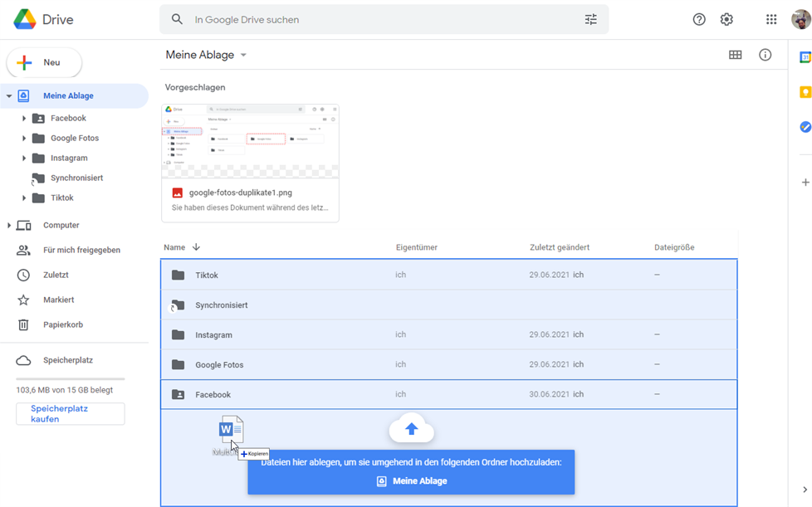
Task: Open Google Tasks side panel
Action: click(x=805, y=127)
